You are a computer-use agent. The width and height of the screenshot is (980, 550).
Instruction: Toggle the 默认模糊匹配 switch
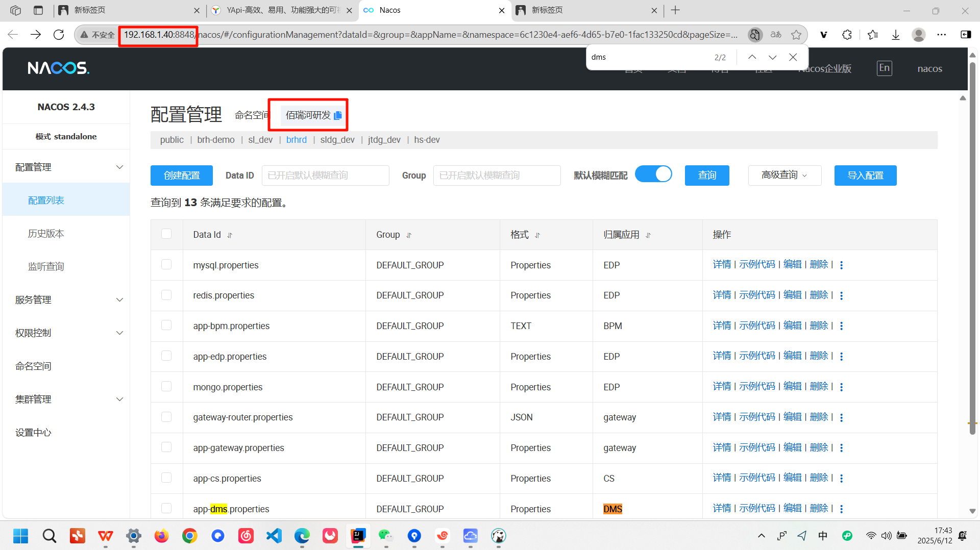pyautogui.click(x=653, y=174)
